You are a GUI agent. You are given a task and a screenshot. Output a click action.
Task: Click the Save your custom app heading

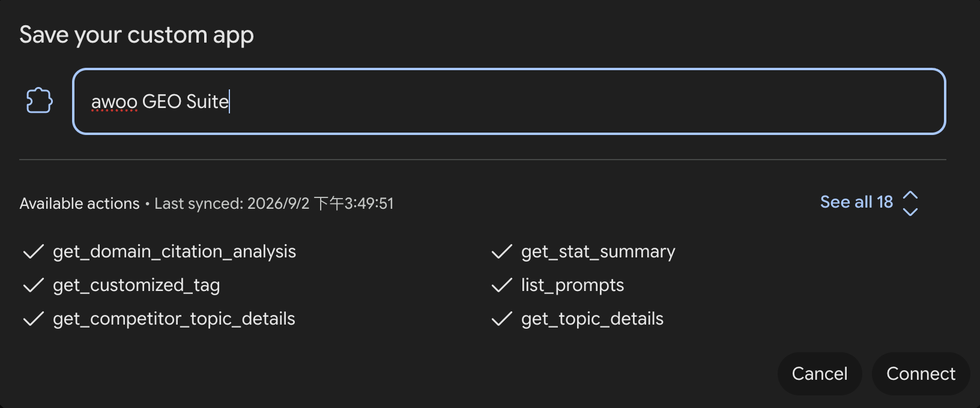pos(137,35)
